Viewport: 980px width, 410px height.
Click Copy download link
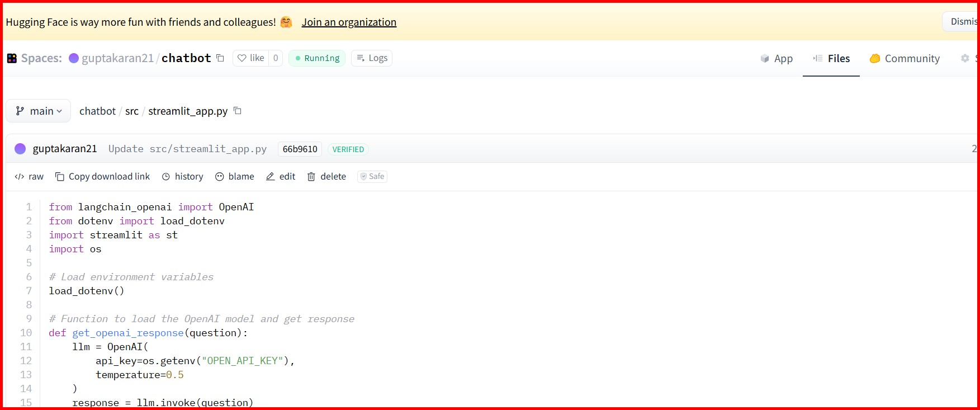pyautogui.click(x=102, y=177)
